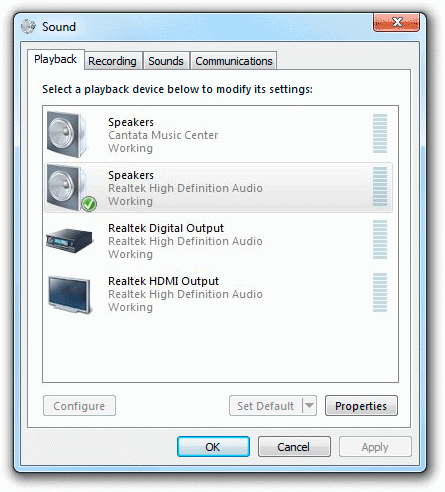
Task: Select the Playback tab
Action: coord(56,59)
